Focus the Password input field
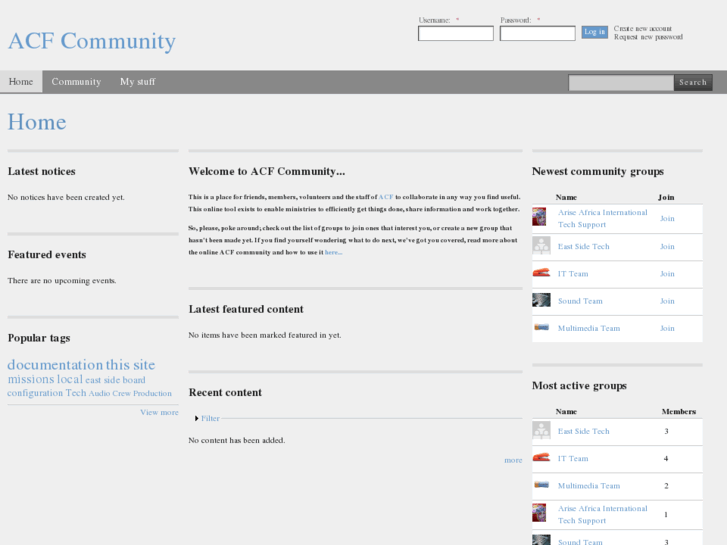Screen dimensions: 727x545 tap(537, 33)
